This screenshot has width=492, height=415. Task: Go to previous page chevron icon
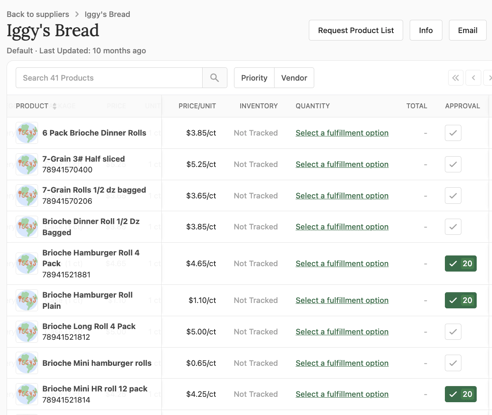[x=473, y=78]
